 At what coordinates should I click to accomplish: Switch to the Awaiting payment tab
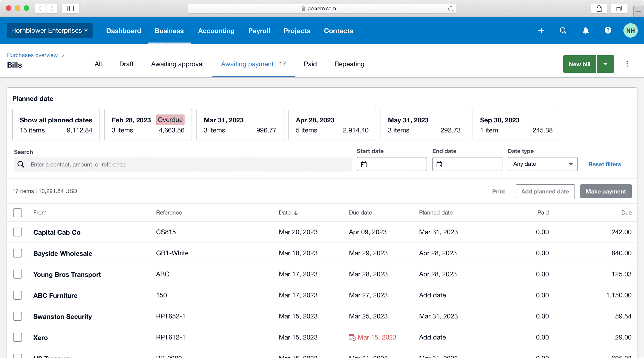pyautogui.click(x=254, y=64)
